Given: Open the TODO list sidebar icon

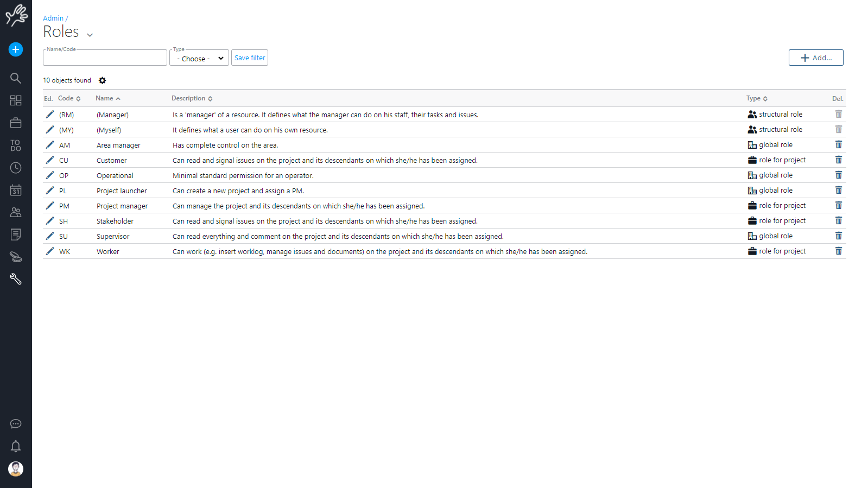Looking at the screenshot, I should 16,145.
